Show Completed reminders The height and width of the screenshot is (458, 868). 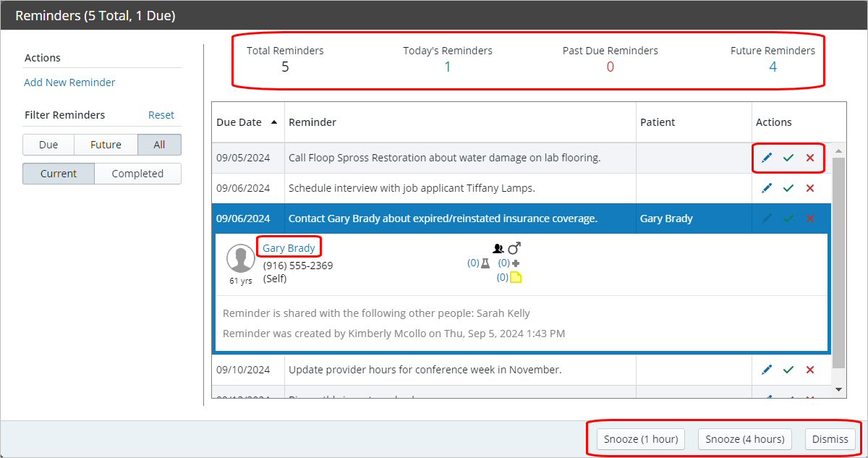[137, 174]
